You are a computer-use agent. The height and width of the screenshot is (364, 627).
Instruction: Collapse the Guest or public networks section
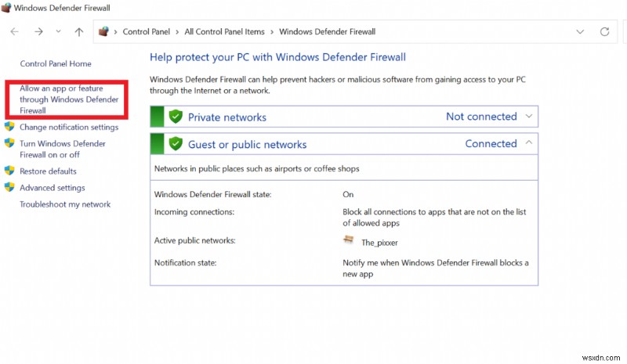pos(529,143)
